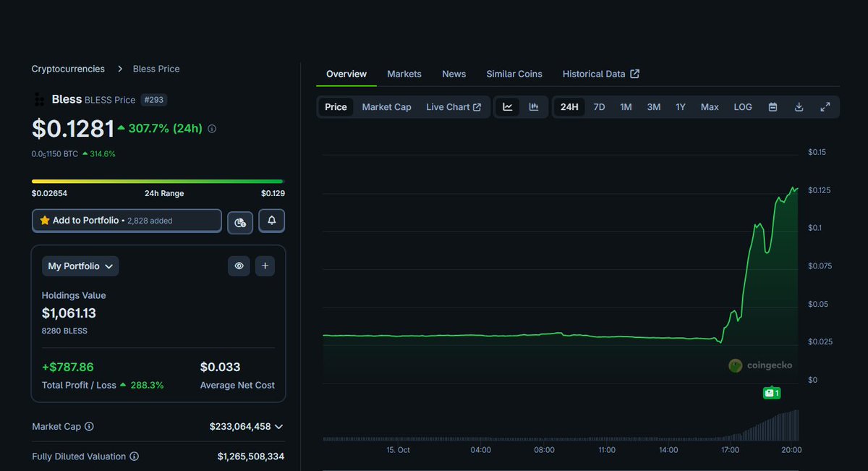
Task: Click the price alert bell icon
Action: tap(272, 221)
